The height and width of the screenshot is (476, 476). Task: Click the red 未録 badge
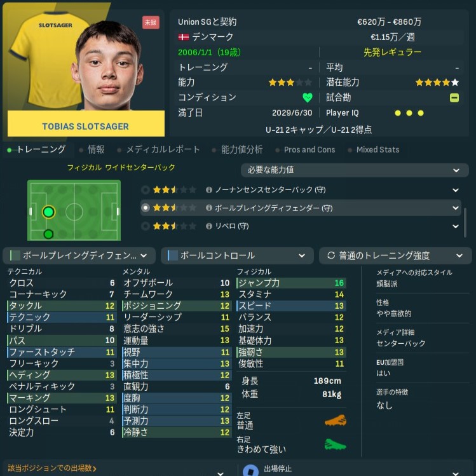[x=151, y=22]
